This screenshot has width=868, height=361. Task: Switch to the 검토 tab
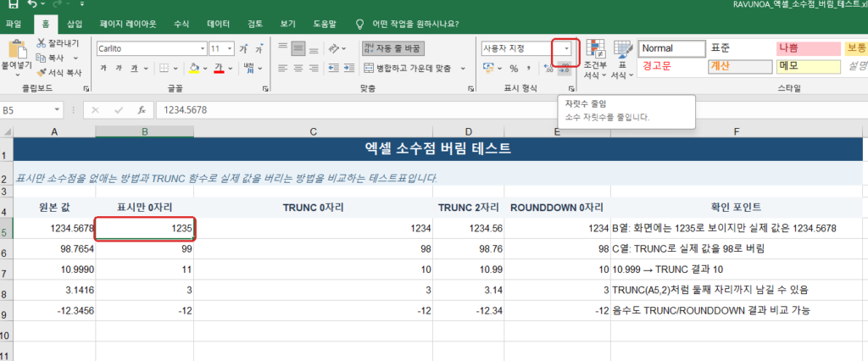255,25
